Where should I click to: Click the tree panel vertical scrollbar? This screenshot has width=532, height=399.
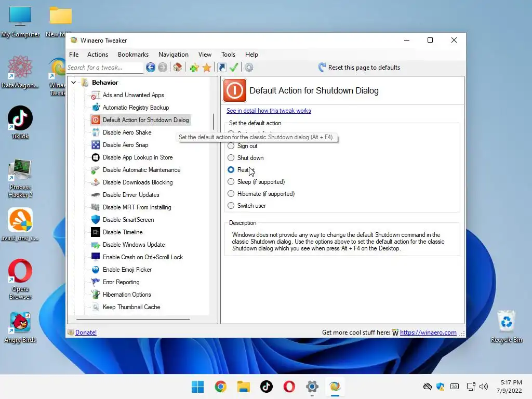point(214,122)
